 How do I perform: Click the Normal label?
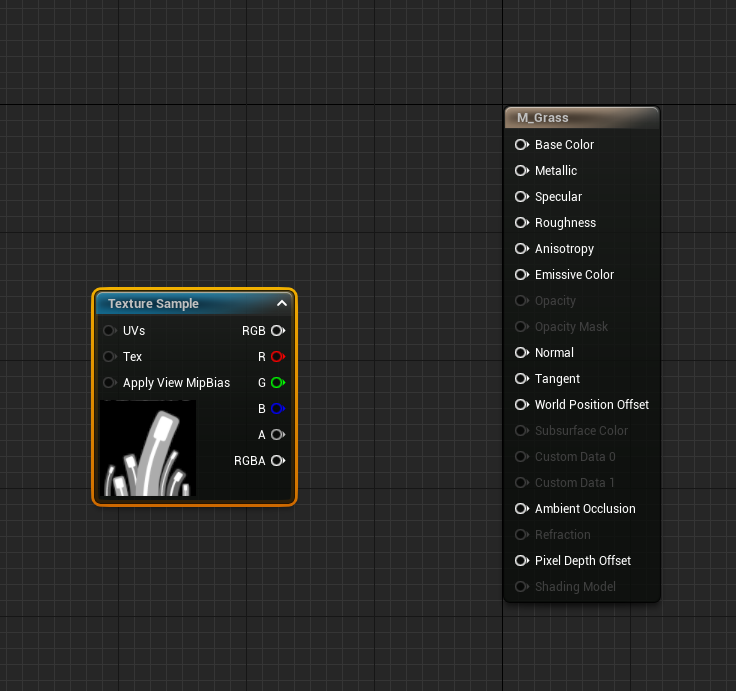(x=554, y=353)
